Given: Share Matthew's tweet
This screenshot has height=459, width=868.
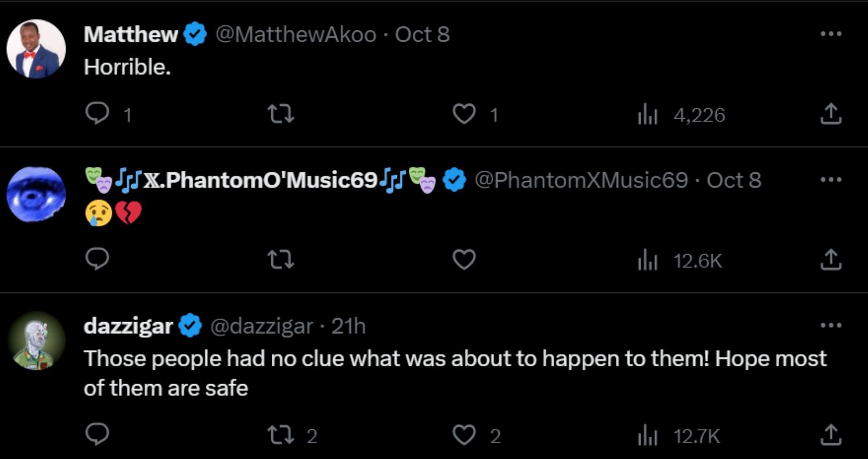Looking at the screenshot, I should (830, 114).
